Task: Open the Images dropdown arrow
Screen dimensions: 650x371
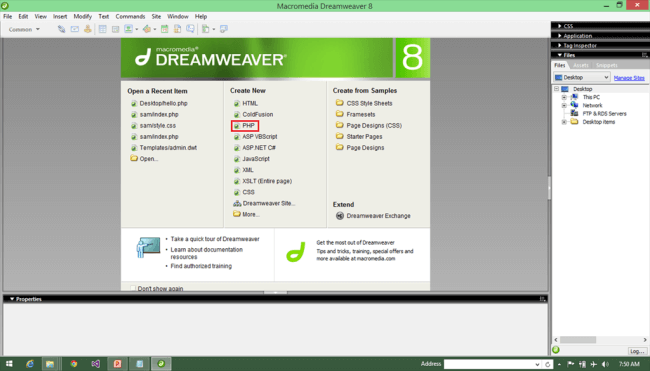Action: coord(136,29)
